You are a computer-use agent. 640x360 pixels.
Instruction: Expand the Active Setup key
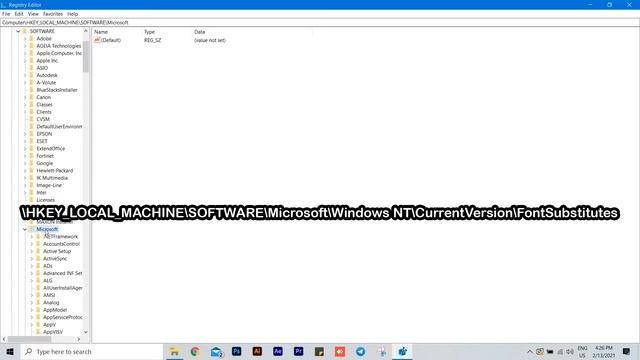pyautogui.click(x=32, y=251)
